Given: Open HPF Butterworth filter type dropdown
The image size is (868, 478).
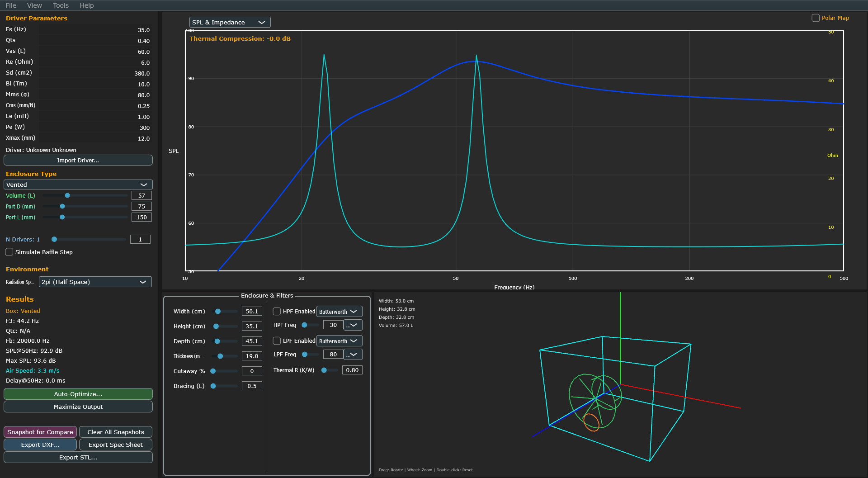Looking at the screenshot, I should tap(339, 312).
